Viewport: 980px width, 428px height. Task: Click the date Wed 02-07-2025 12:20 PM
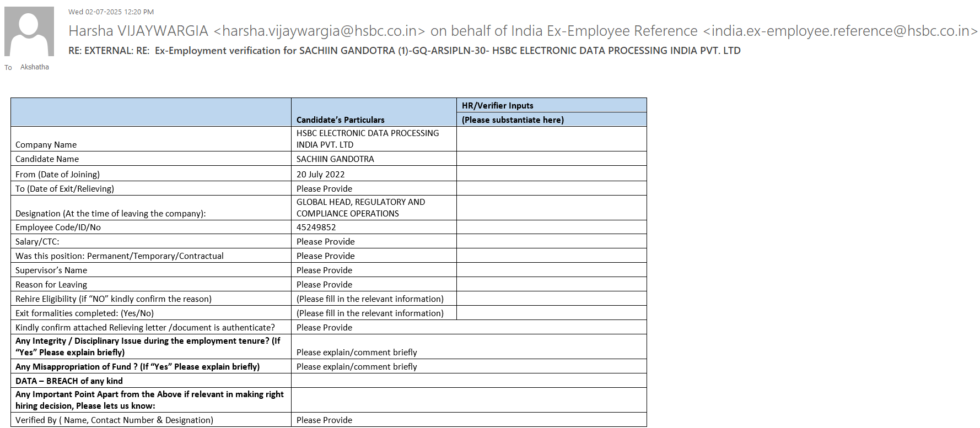(x=111, y=12)
